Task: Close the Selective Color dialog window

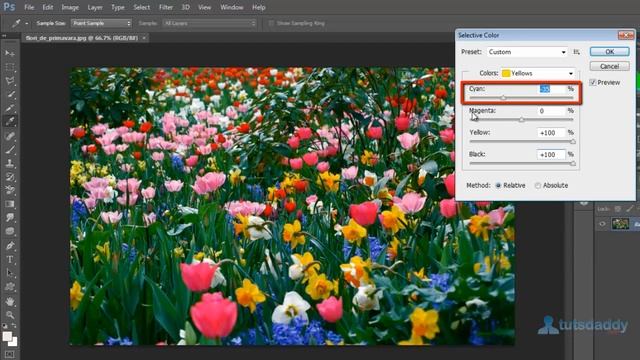Action: click(625, 35)
